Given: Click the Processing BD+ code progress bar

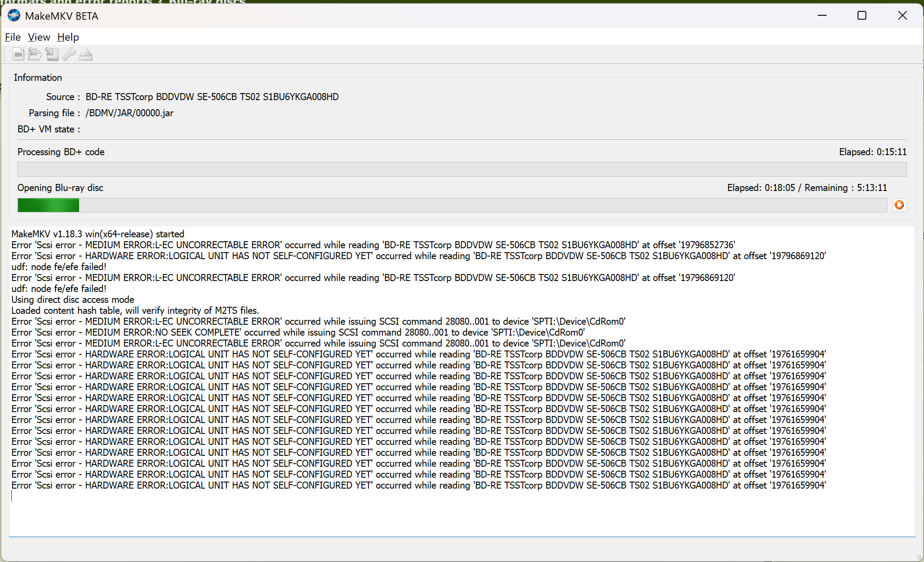Looking at the screenshot, I should click(462, 169).
